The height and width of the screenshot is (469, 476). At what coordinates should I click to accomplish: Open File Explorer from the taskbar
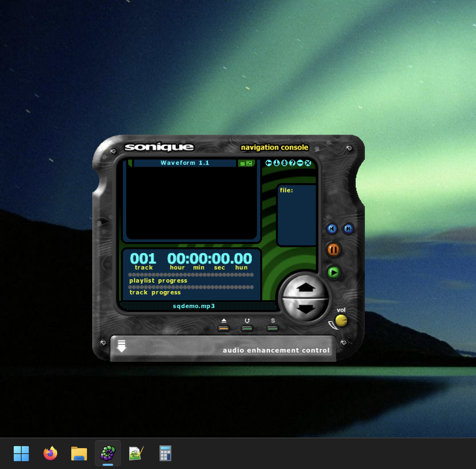(x=79, y=454)
